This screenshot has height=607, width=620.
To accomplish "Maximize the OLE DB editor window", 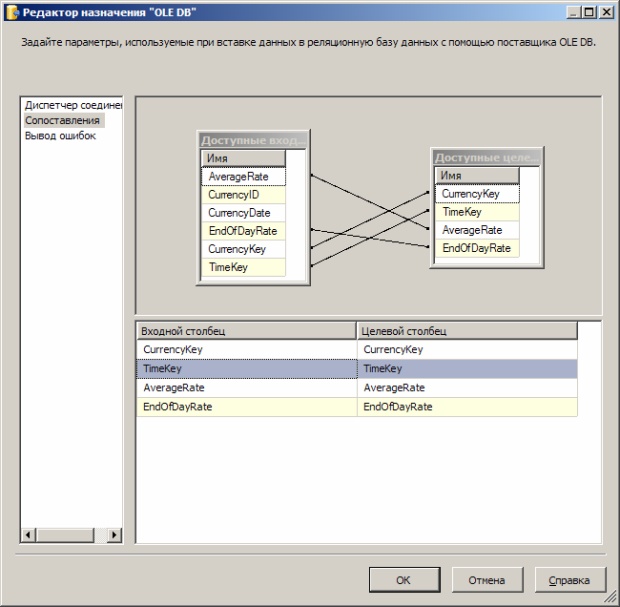I will click(589, 12).
